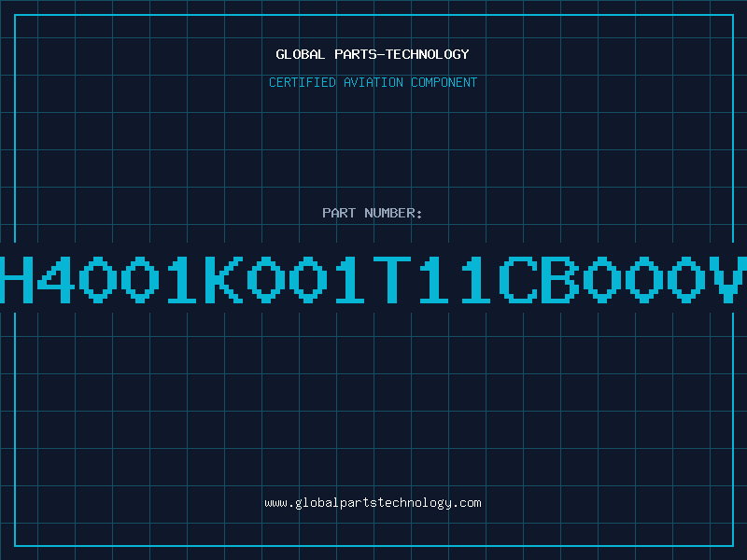Click the .com ending of the website address
747x560 pixels.
click(x=467, y=503)
